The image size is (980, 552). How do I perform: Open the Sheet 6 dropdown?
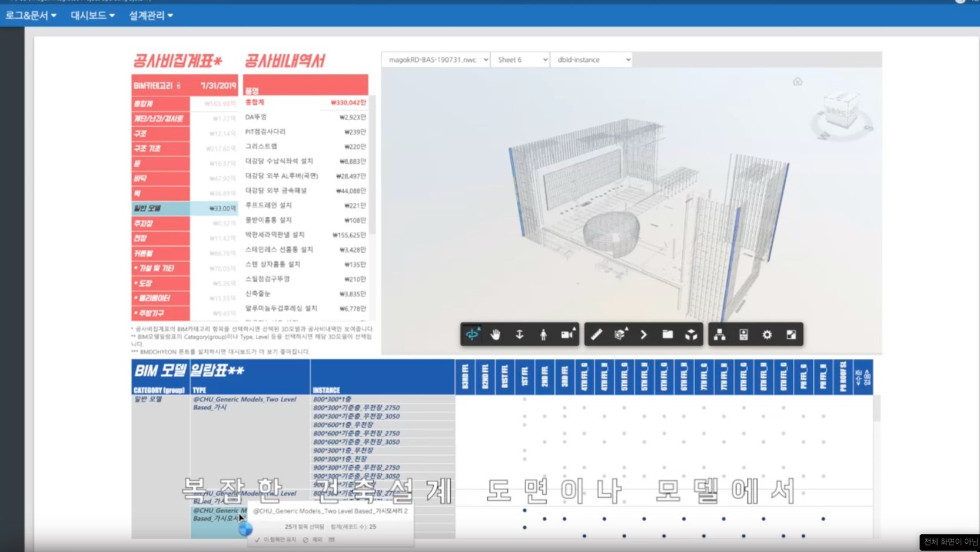pos(520,60)
